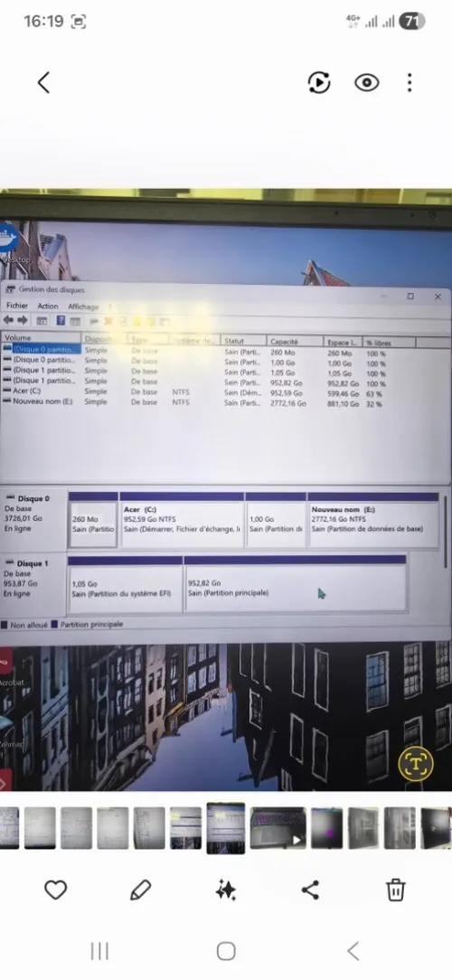Click the Non alloué legend entry
Viewport: 452px width, 980px height.
click(24, 625)
